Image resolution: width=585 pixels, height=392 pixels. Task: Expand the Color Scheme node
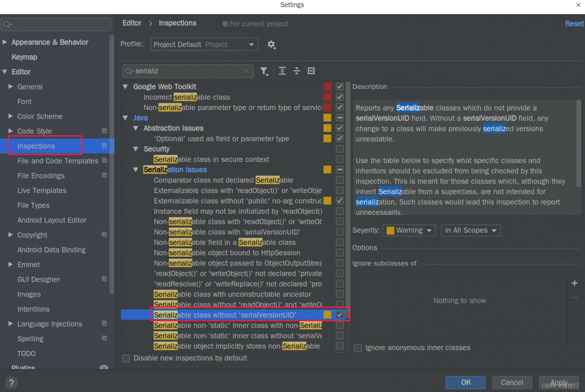[11, 116]
